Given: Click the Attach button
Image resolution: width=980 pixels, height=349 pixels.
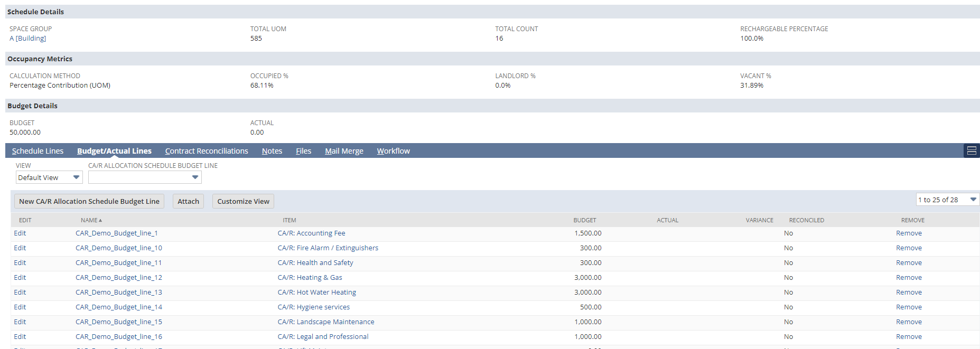Looking at the screenshot, I should [x=188, y=201].
